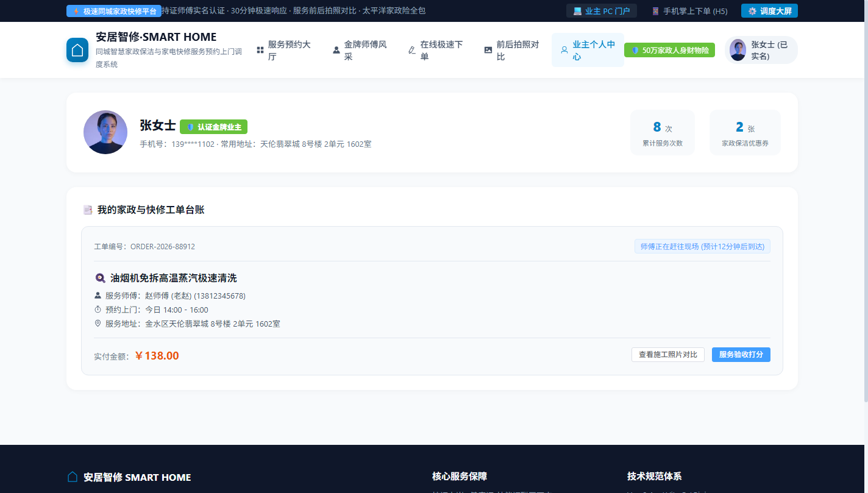This screenshot has height=493, width=868.
Task: Click the 查看施工照片对比 button
Action: [668, 355]
